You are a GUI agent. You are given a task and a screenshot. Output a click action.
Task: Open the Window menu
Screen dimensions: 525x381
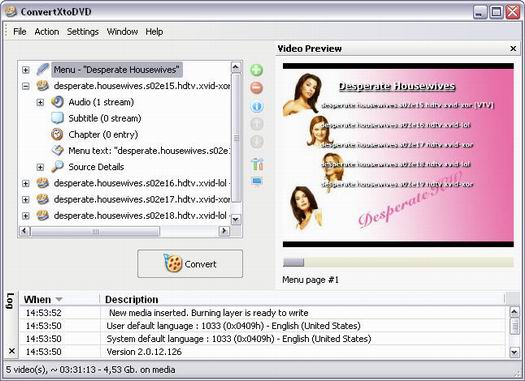pos(122,31)
